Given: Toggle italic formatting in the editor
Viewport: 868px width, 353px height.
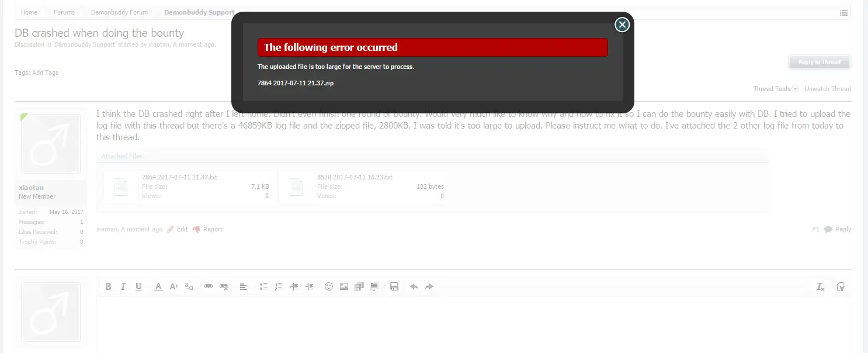Looking at the screenshot, I should [x=123, y=286].
